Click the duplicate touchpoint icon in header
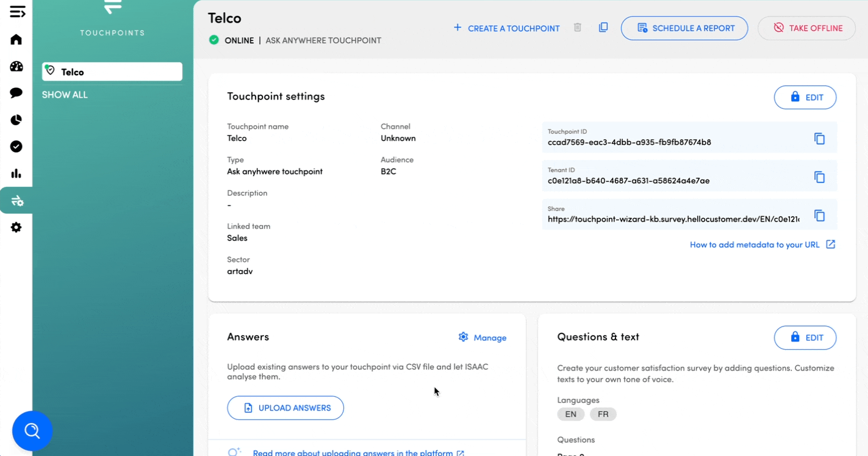Screen dimensions: 868x456 [x=603, y=27]
